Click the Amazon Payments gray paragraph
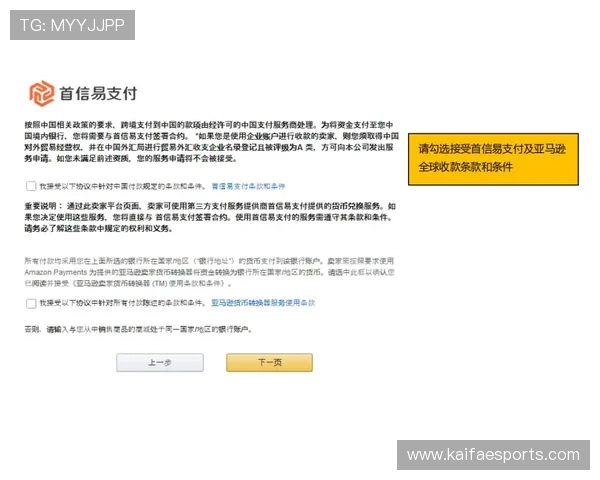This screenshot has height=480, width=600. pyautogui.click(x=209, y=272)
